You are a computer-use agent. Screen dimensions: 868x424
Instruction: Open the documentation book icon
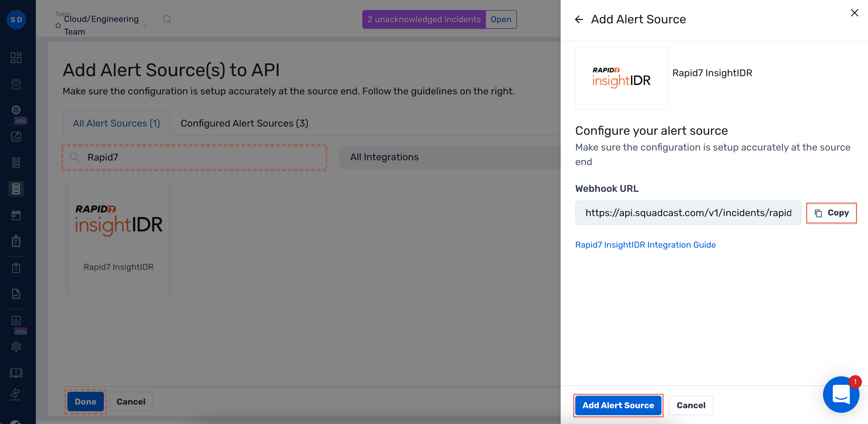click(x=16, y=372)
